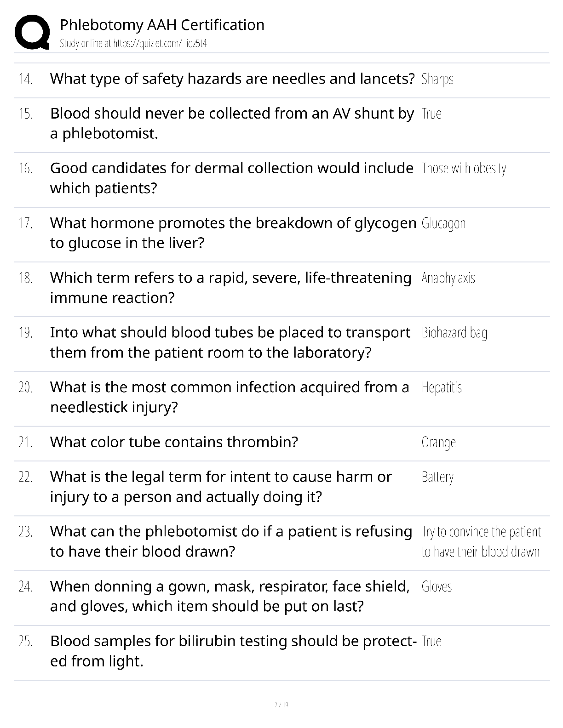
Task: Click the Biohazard bag answer
Action: [454, 333]
